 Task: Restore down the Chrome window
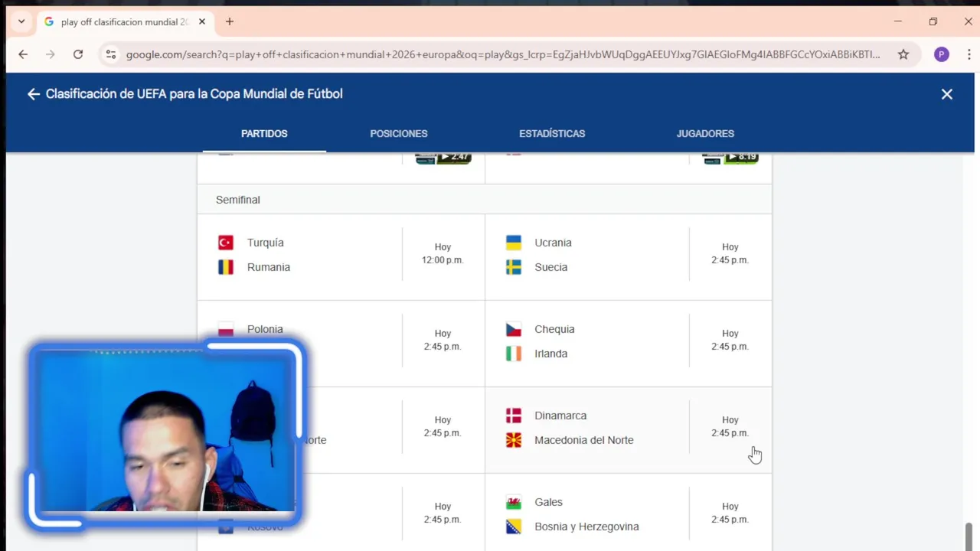pos(933,21)
